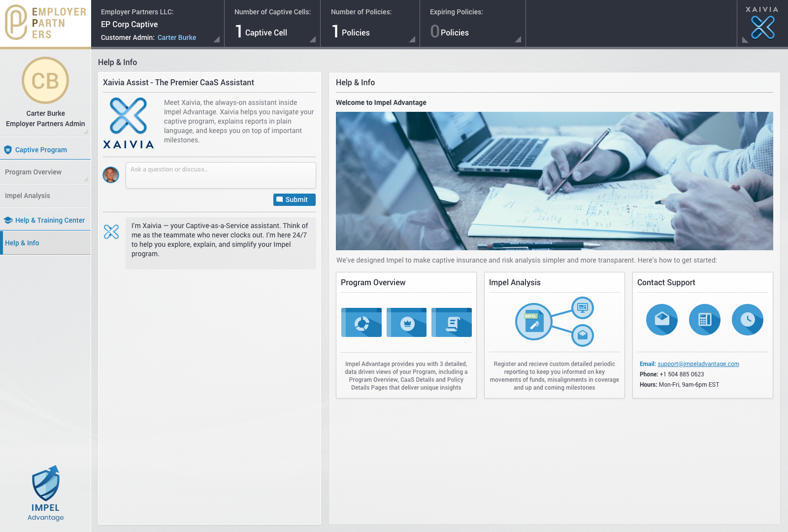
Task: Click the user photo beside the question box
Action: point(111,174)
